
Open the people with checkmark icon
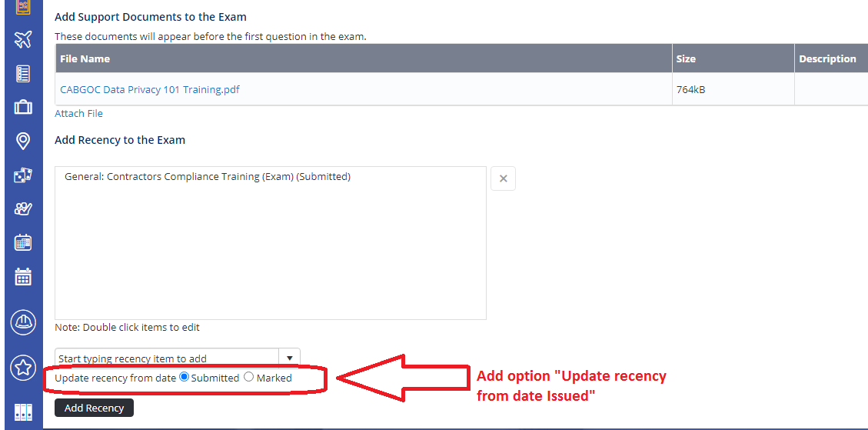(23, 209)
